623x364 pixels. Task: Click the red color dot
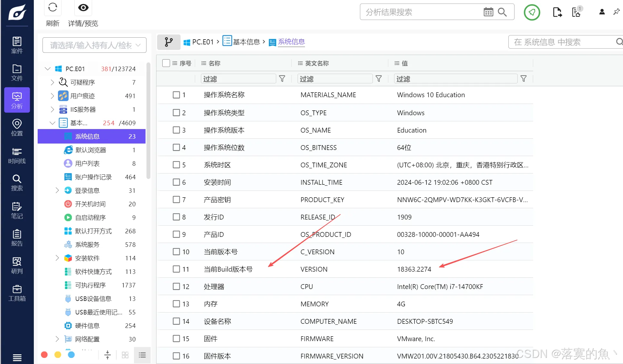pyautogui.click(x=44, y=355)
